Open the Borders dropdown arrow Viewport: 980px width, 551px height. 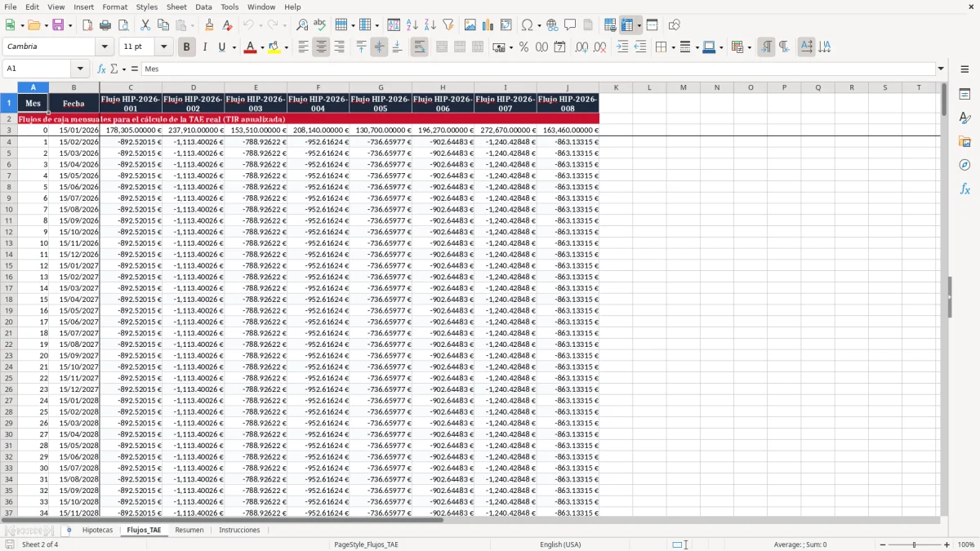(673, 47)
